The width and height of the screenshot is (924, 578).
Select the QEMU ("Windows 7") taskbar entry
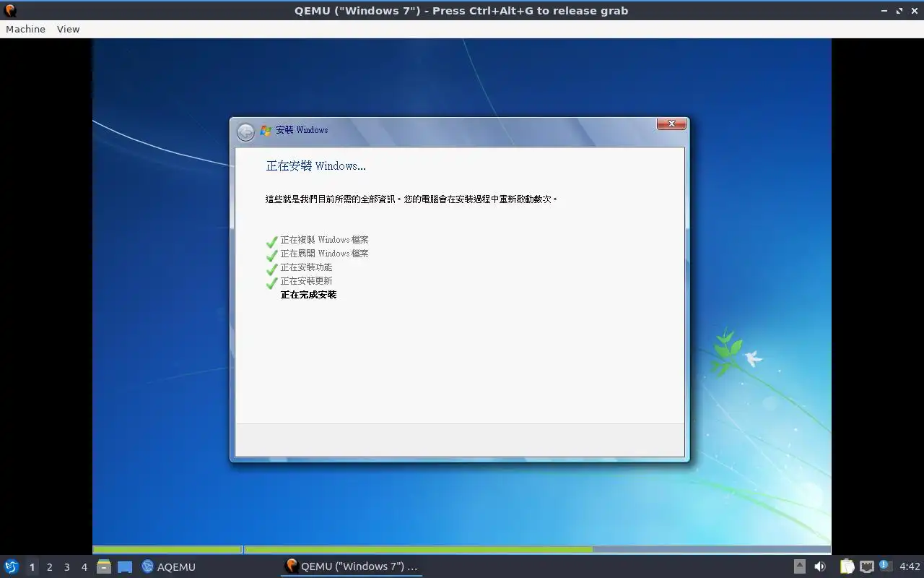[x=352, y=566]
